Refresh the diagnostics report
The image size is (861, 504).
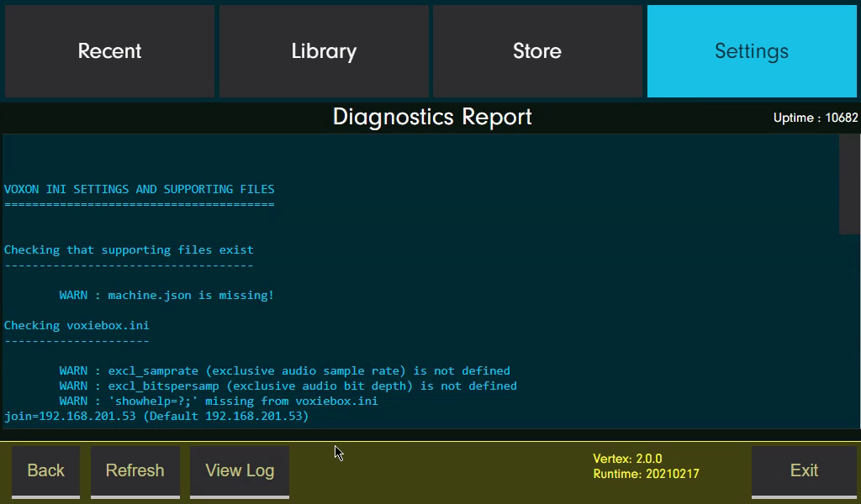(x=135, y=471)
